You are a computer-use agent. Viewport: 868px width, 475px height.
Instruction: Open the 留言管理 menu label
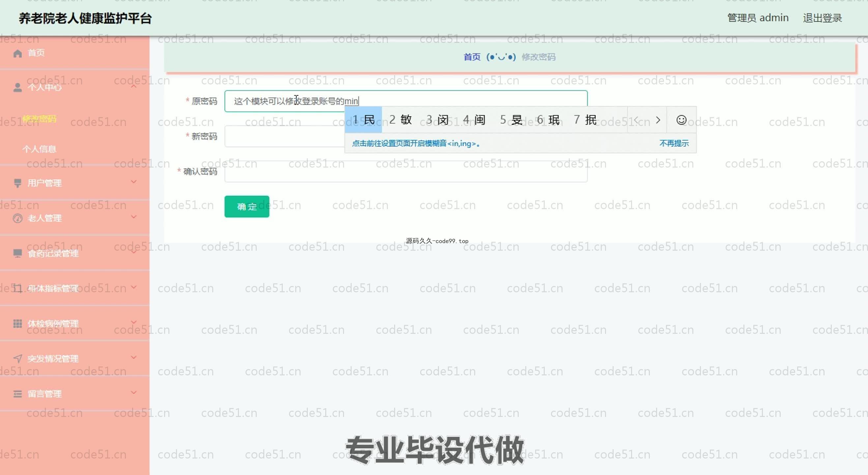coord(44,394)
